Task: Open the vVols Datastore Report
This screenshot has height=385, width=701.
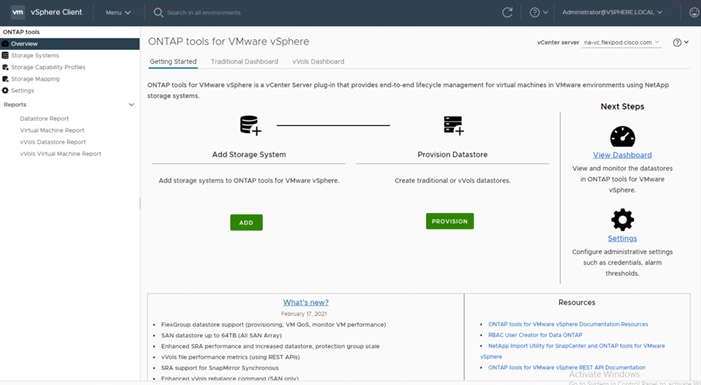Action: tap(53, 142)
